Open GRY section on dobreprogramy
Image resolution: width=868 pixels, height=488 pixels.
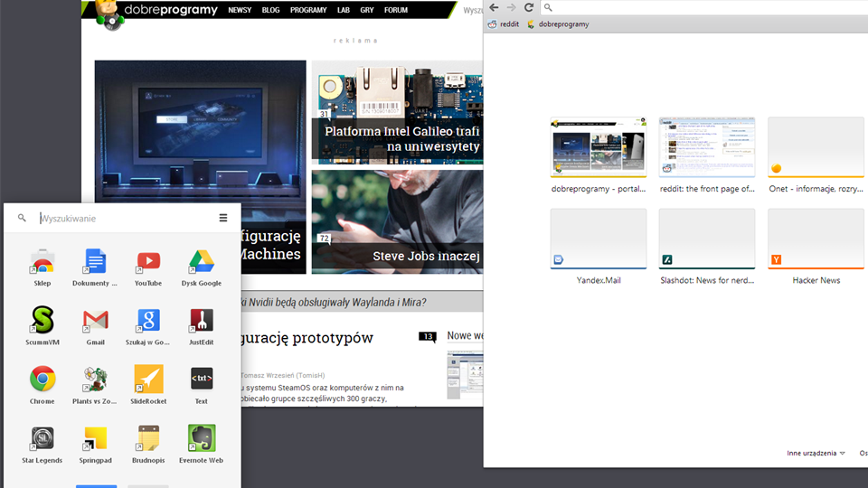366,10
